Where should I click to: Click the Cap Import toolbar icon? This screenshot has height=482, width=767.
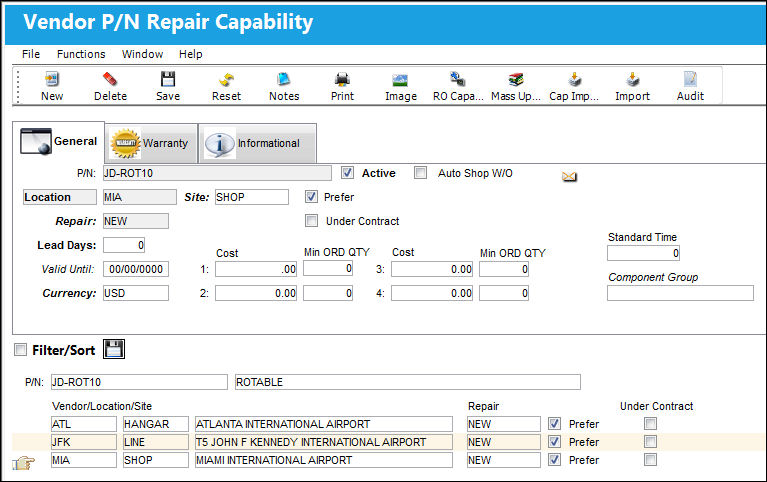click(x=574, y=79)
